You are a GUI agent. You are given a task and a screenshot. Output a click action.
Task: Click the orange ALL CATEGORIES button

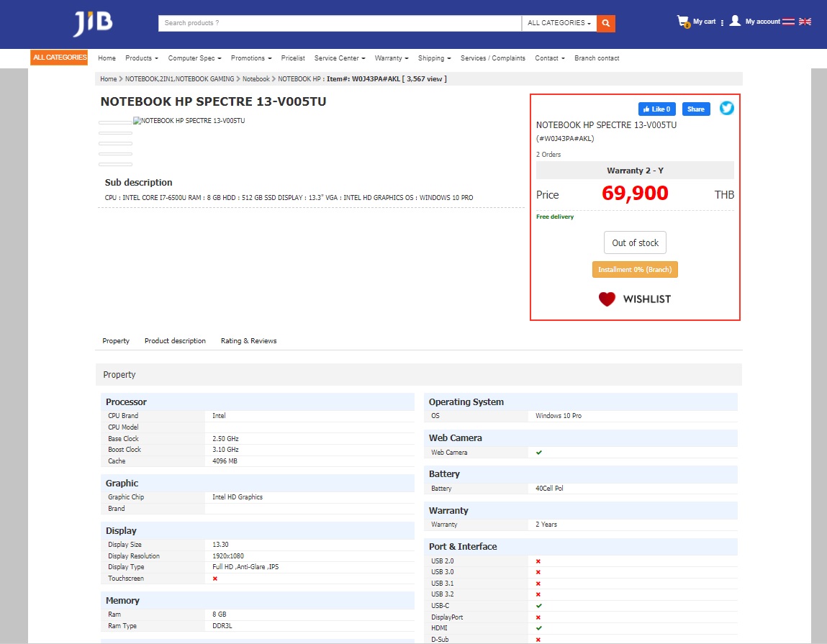coord(59,58)
